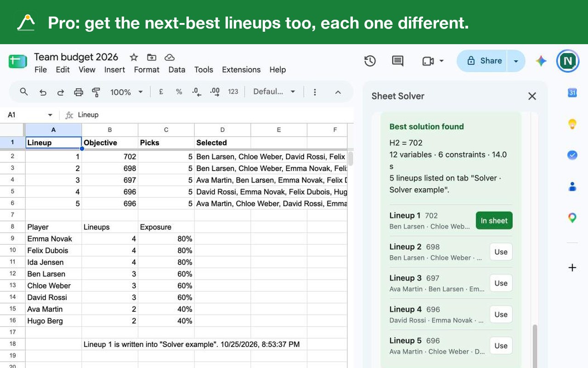Collapse the toolbar with the up chevron
588x368 pixels.
coord(338,92)
